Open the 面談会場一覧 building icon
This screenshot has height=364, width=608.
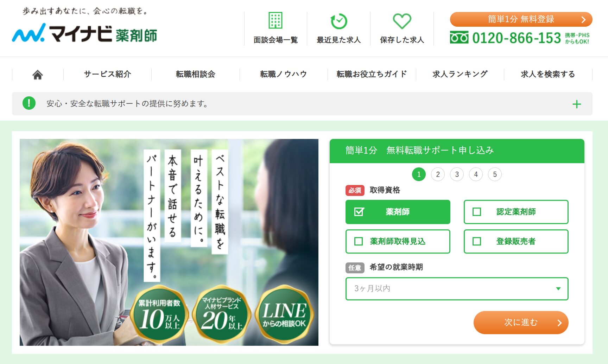pos(275,20)
